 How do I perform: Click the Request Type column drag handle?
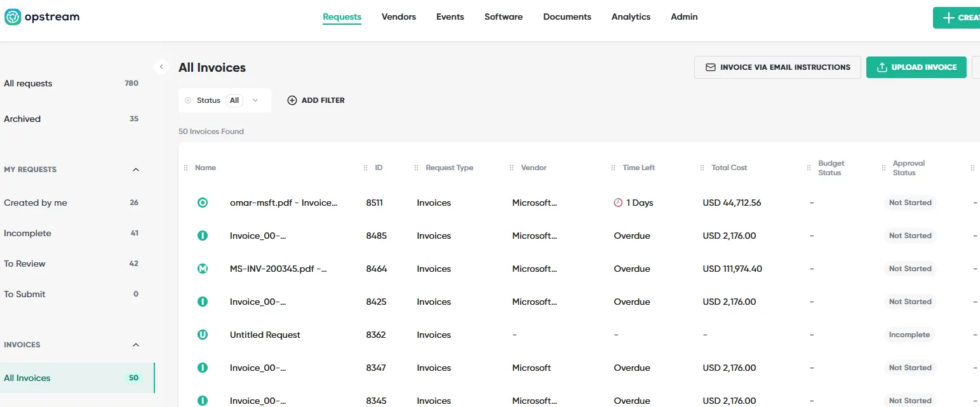tap(417, 168)
